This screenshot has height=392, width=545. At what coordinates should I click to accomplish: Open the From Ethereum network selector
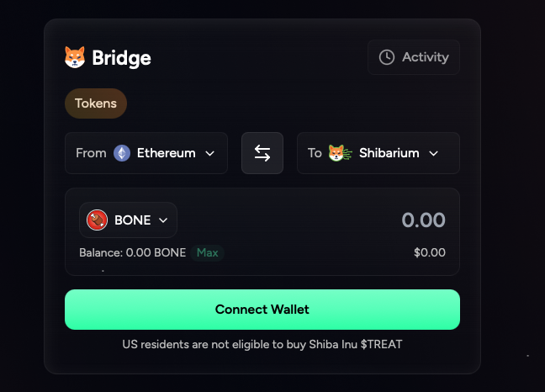[x=146, y=153]
